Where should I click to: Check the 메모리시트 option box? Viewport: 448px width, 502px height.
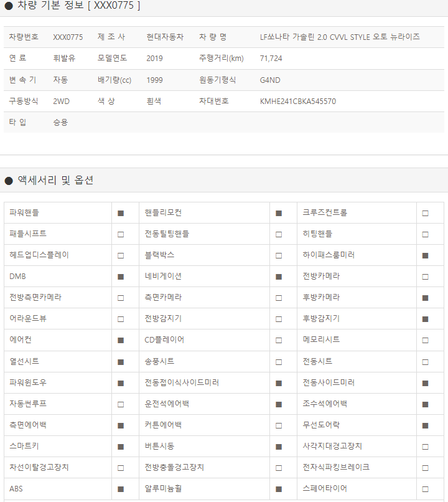click(x=426, y=340)
